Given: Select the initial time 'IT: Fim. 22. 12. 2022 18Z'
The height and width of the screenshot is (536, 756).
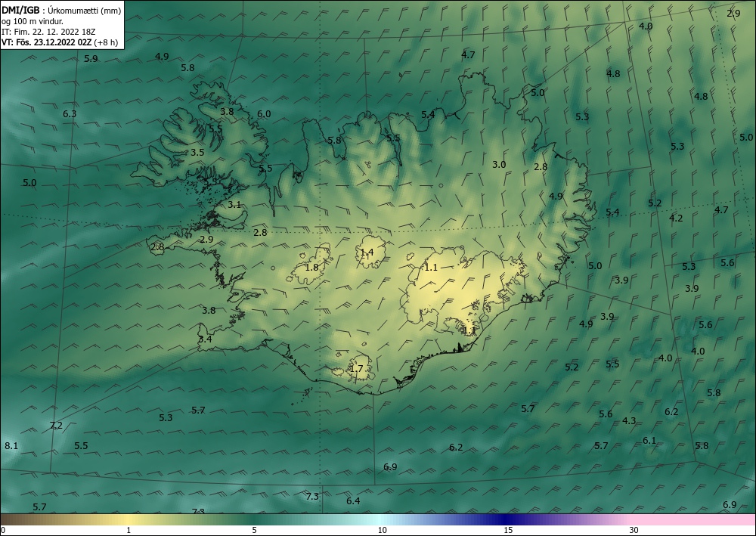Looking at the screenshot, I should 48,32.
